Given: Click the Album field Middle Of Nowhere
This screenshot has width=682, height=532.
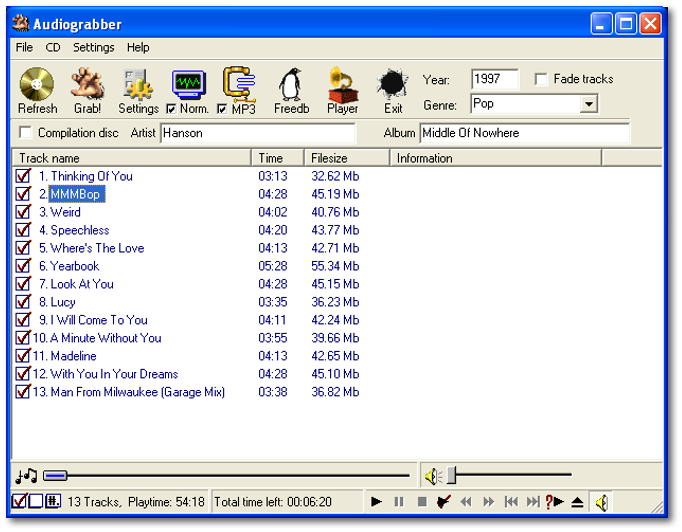Looking at the screenshot, I should [525, 133].
